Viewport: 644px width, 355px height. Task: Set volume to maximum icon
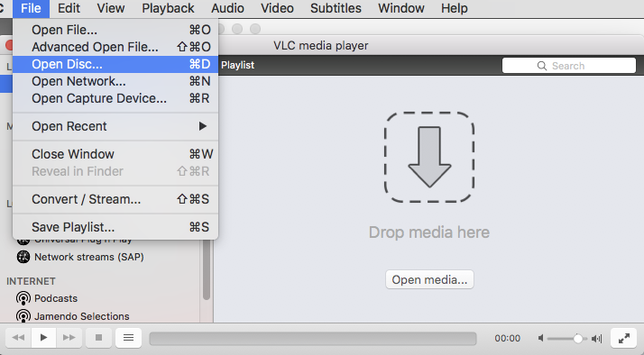pyautogui.click(x=597, y=339)
